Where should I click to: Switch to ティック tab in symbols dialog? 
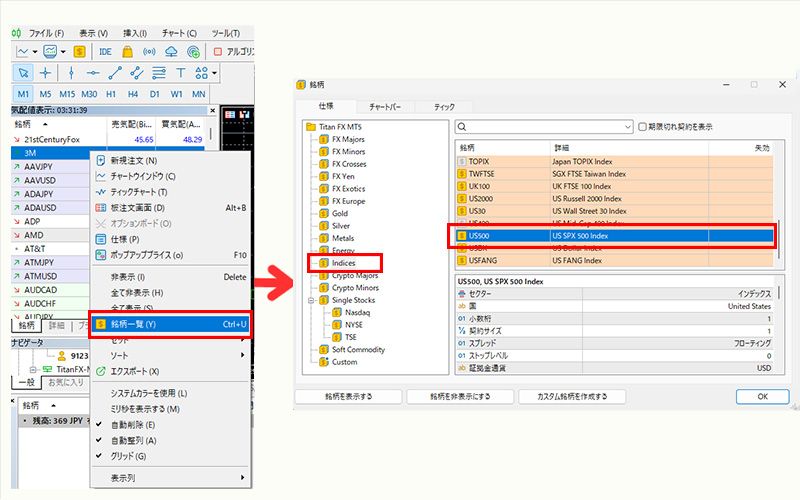[444, 107]
